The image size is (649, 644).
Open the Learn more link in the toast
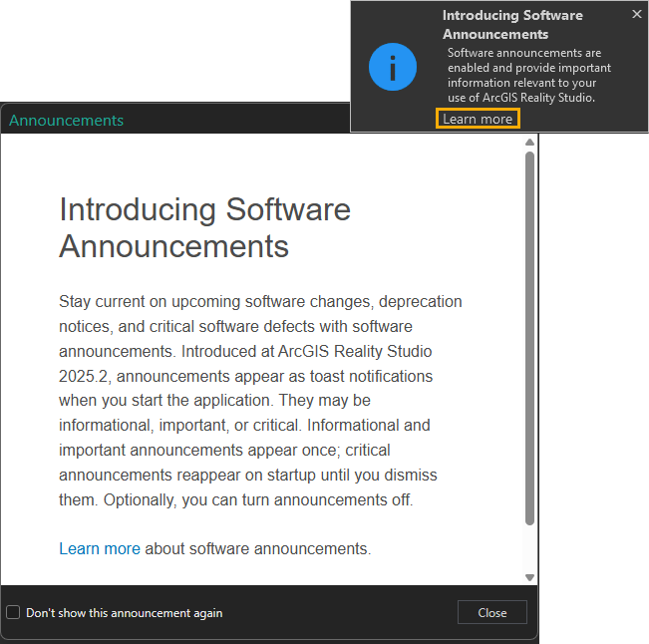[478, 119]
